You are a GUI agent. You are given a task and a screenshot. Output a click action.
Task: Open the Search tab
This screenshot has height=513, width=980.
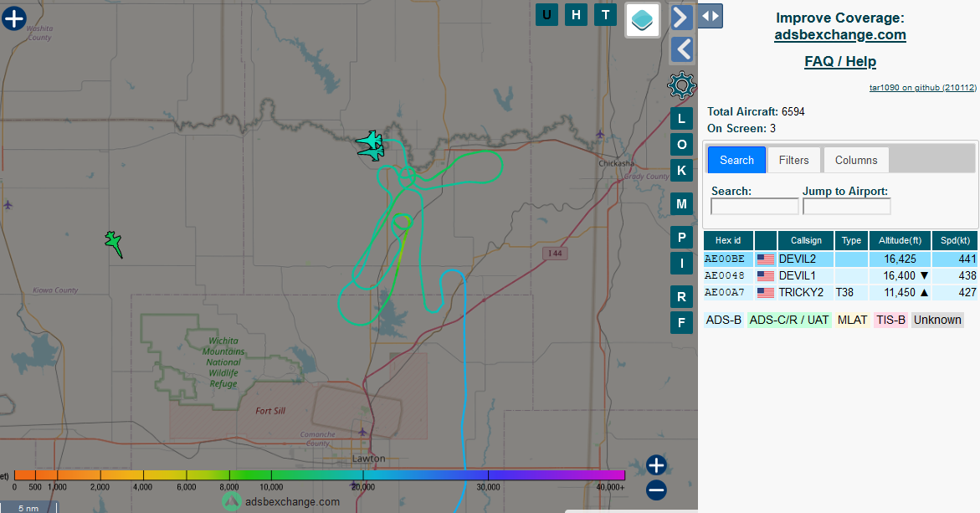[736, 160]
